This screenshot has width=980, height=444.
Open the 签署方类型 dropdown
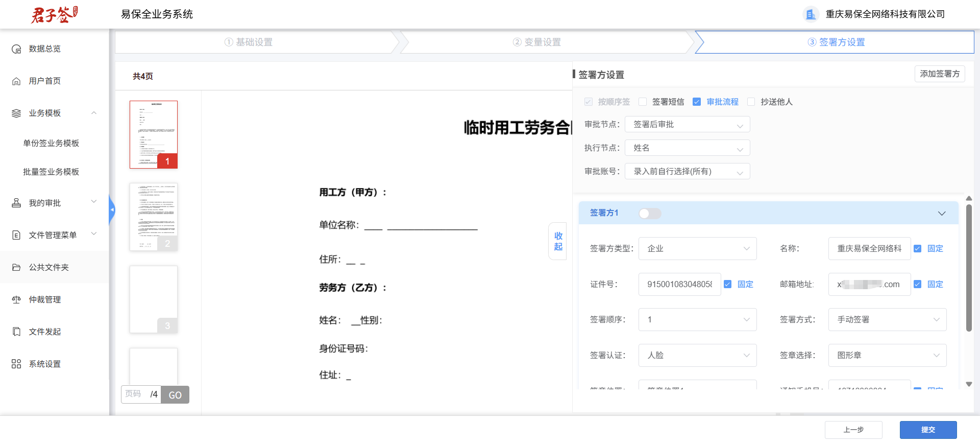coord(697,248)
